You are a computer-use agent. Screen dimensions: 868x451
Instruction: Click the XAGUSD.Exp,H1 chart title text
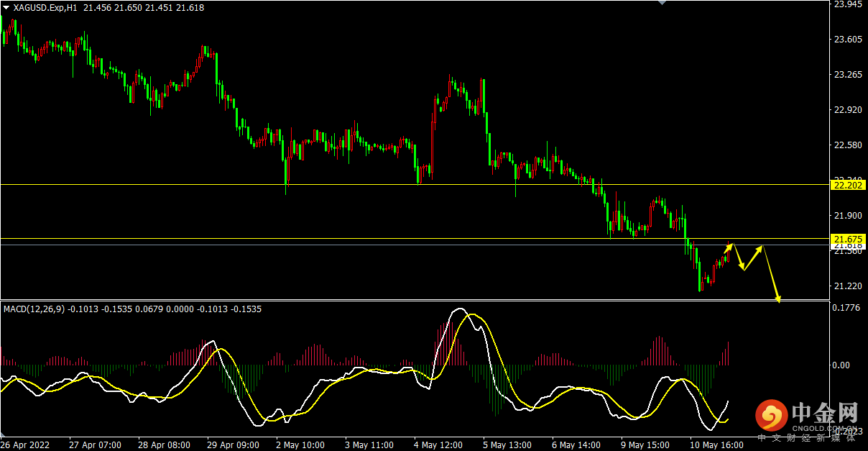pyautogui.click(x=45, y=7)
